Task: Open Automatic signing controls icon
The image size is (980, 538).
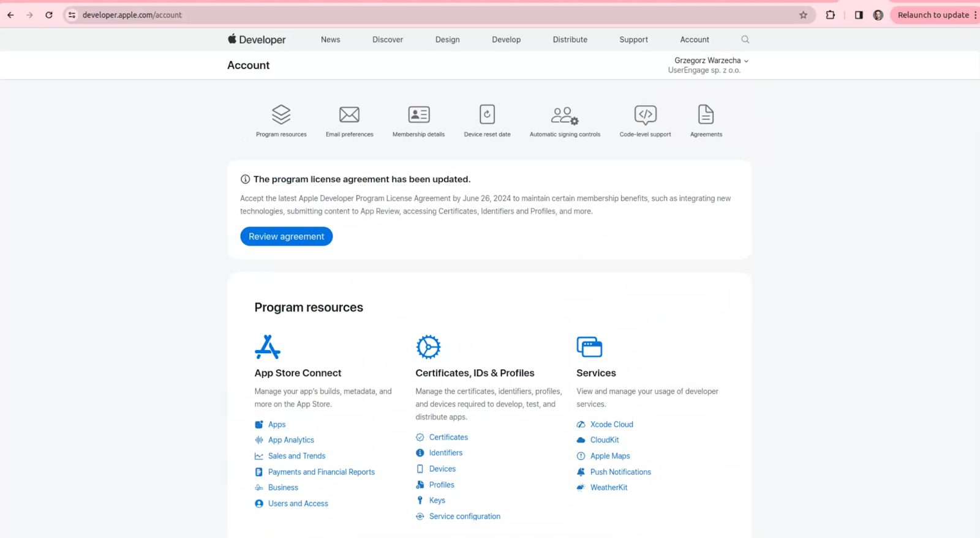Action: click(x=565, y=115)
